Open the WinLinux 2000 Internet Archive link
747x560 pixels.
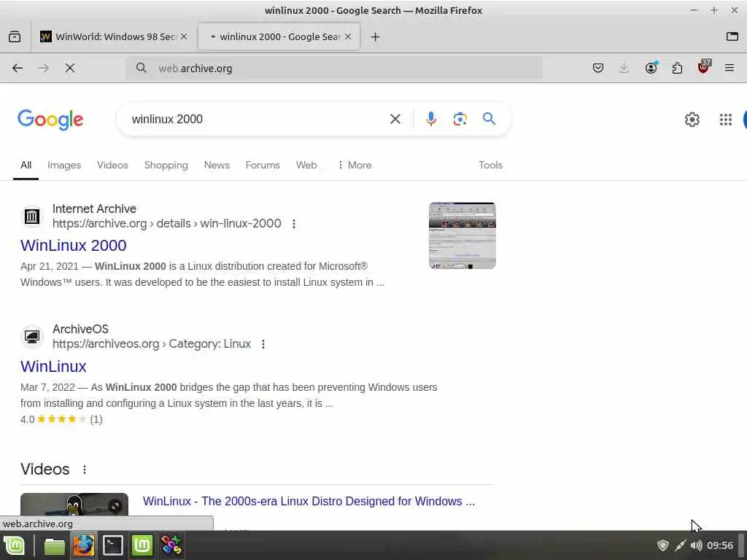coord(74,245)
